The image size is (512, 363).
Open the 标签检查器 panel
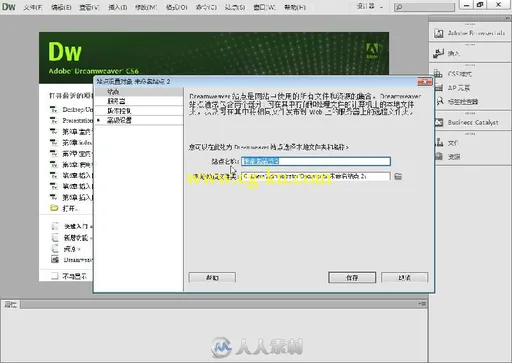point(457,101)
